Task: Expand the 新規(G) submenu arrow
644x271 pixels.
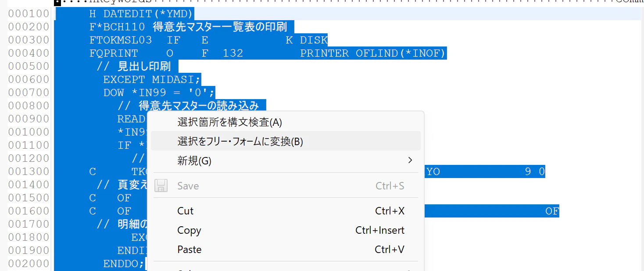Action: 410,160
